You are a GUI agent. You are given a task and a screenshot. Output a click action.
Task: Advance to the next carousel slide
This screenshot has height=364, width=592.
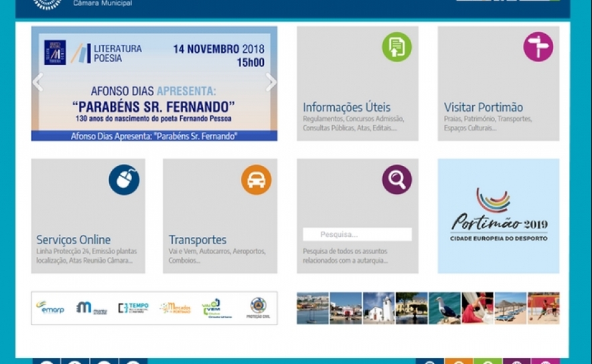pyautogui.click(x=271, y=82)
